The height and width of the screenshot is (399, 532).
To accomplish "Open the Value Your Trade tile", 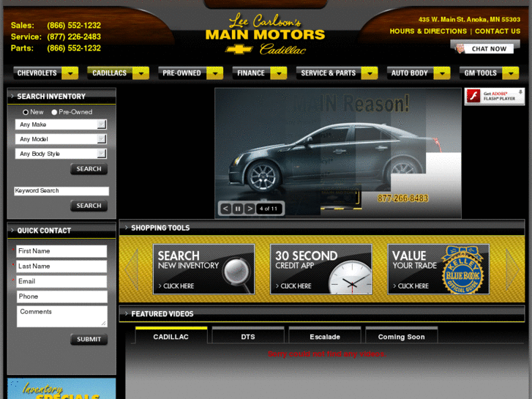I will [x=438, y=269].
